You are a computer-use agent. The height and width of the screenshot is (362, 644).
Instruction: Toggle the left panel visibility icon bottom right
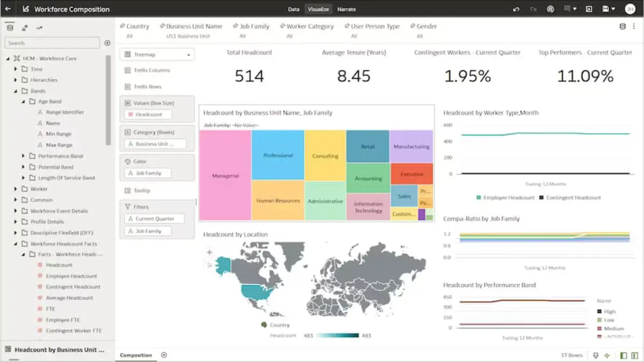(x=624, y=355)
